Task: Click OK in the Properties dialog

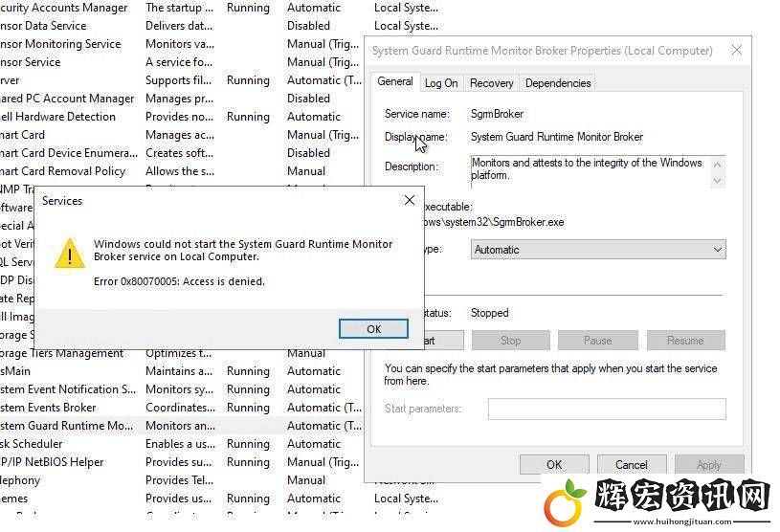Action: (554, 465)
